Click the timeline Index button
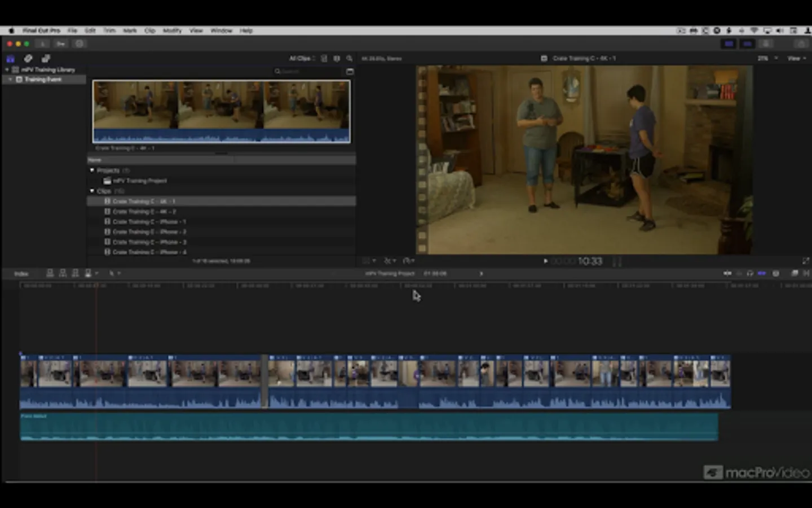The height and width of the screenshot is (508, 812). tap(21, 274)
